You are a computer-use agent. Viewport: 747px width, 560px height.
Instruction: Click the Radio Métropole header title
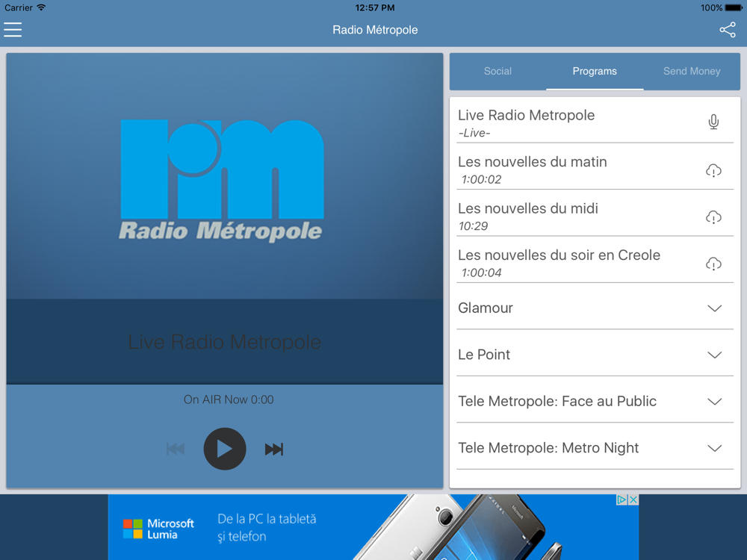(375, 30)
